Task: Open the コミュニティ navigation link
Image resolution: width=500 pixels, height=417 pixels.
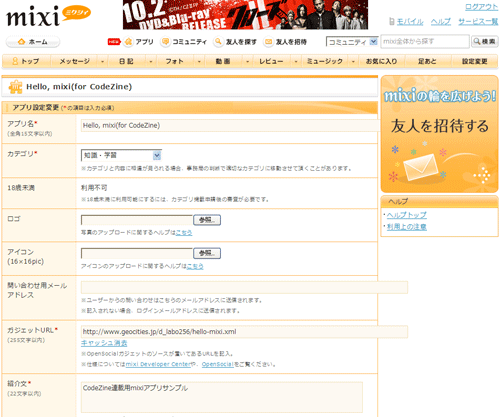Action: pos(189,42)
